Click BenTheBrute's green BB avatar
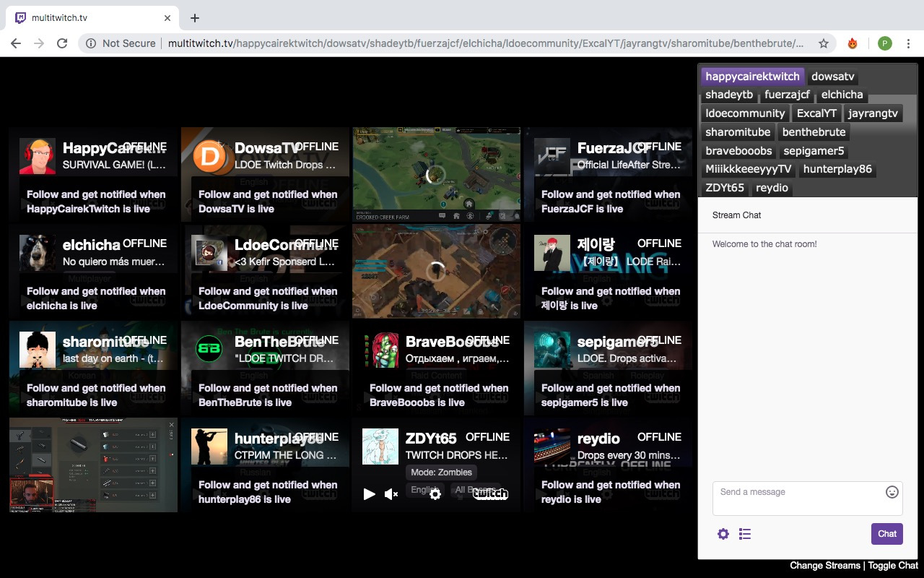This screenshot has height=578, width=924. (x=209, y=350)
